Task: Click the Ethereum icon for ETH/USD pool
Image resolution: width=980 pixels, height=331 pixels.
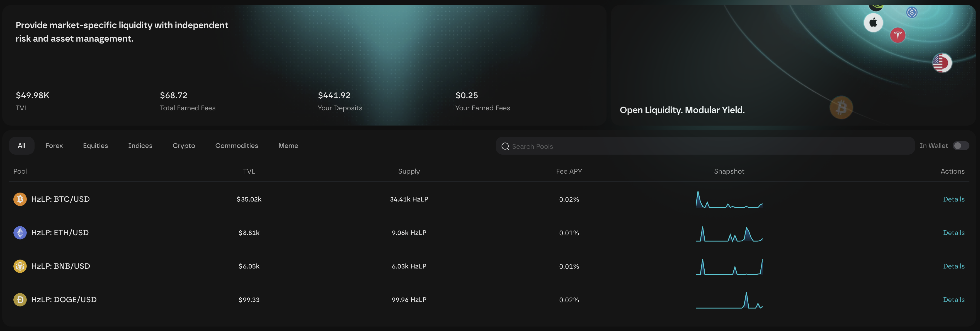Action: (x=20, y=233)
